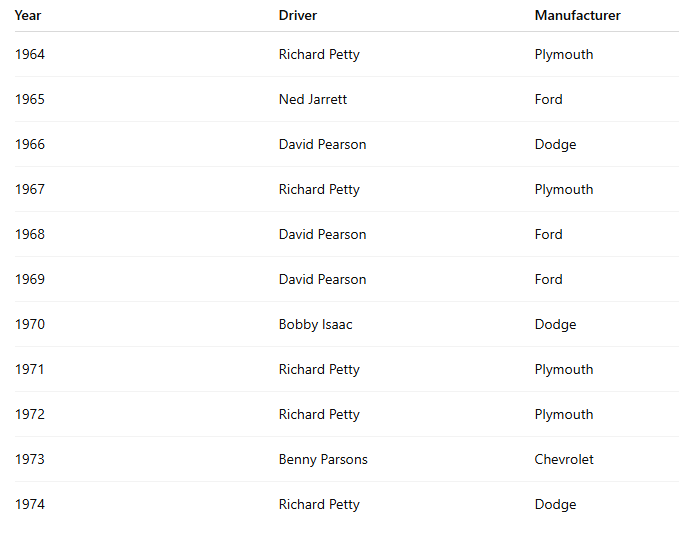Select the 1971 year cell
The width and height of the screenshot is (679, 540).
[x=30, y=370]
